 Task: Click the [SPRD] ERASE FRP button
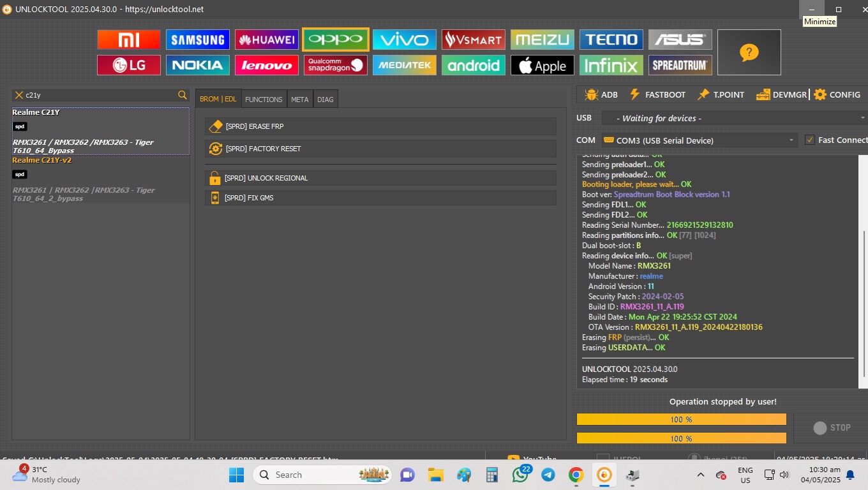(380, 126)
